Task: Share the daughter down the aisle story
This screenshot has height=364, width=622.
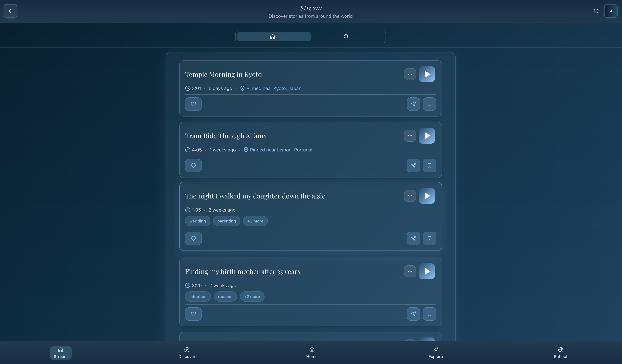Action: 413,238
